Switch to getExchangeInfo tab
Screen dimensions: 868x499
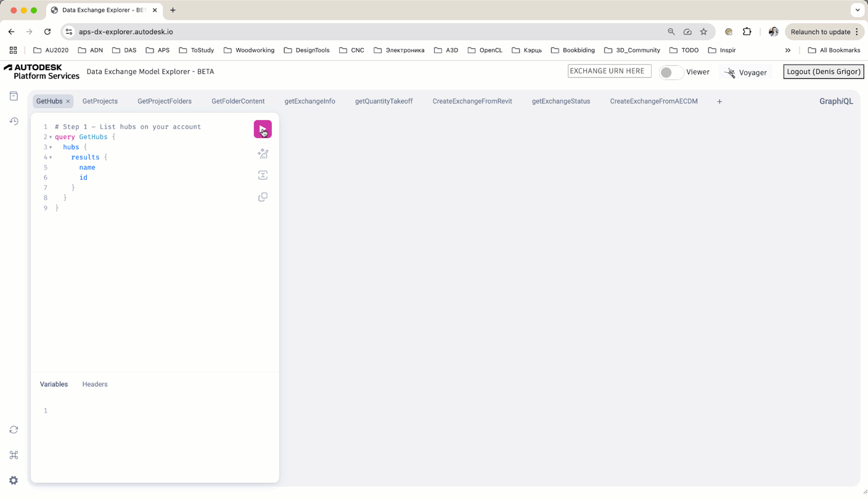309,102
